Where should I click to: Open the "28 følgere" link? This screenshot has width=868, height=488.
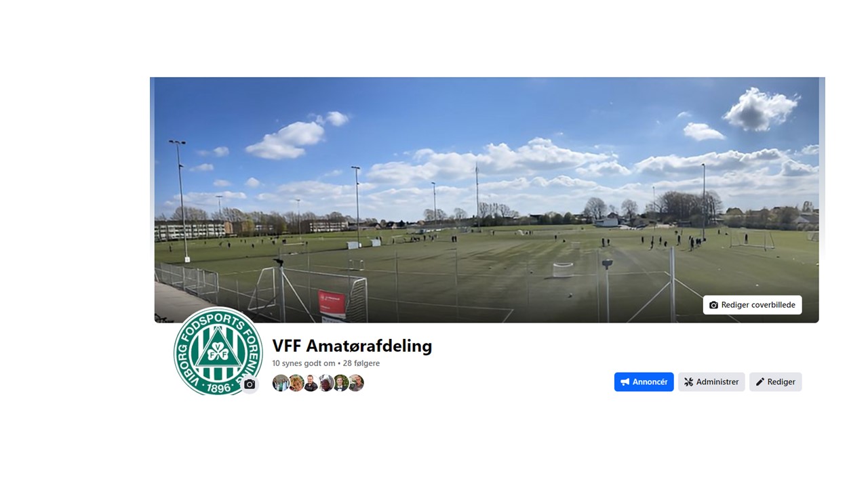coord(361,363)
